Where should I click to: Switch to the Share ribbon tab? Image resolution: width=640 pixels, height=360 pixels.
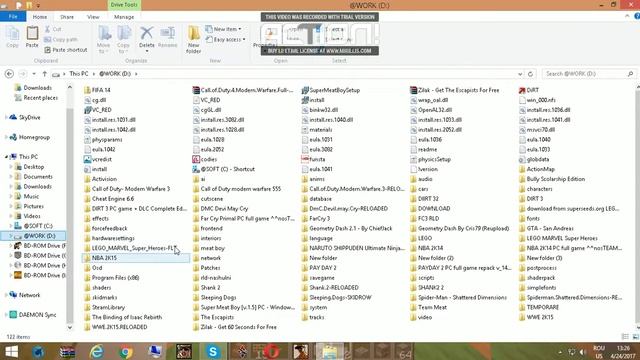click(67, 17)
